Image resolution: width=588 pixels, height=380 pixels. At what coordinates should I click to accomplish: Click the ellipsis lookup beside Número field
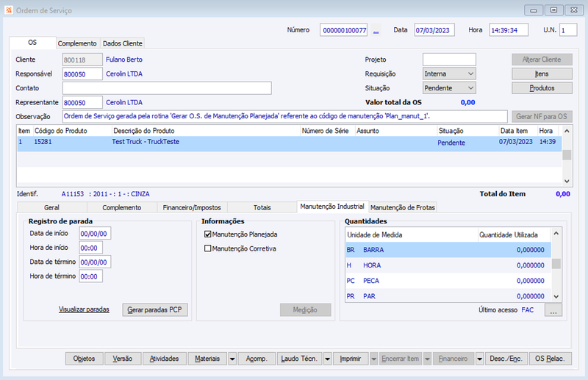tap(376, 30)
